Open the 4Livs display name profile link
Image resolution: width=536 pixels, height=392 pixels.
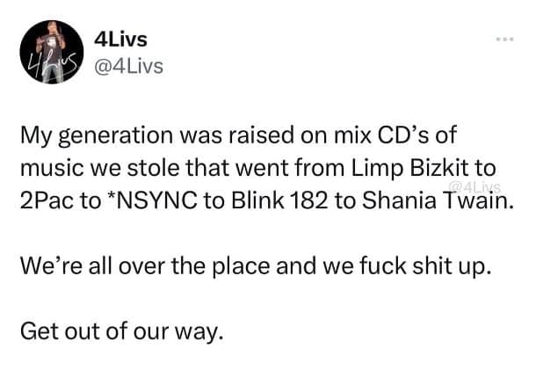[x=120, y=40]
